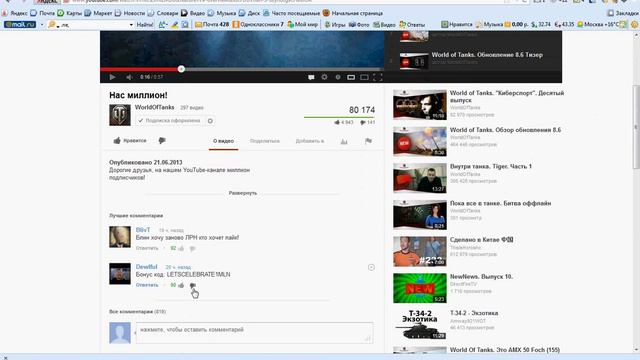Click the comment box to leave a comment
640x360 pixels.
[254, 332]
